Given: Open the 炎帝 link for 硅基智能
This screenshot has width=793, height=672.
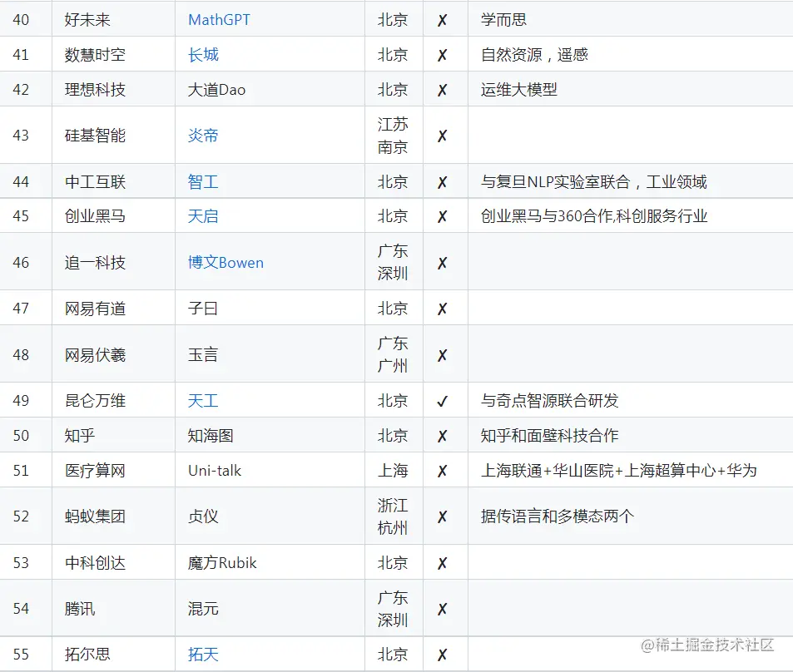Looking at the screenshot, I should (202, 136).
